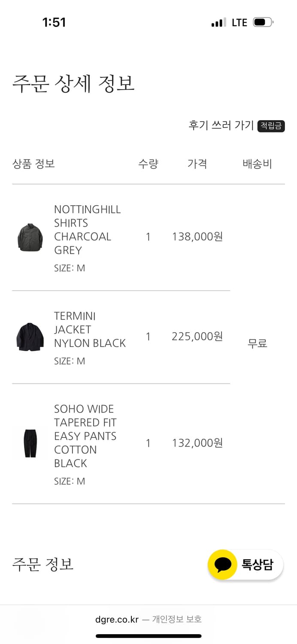
Task: Click the 후기 쓰러 가기 review link
Action: pyautogui.click(x=221, y=125)
